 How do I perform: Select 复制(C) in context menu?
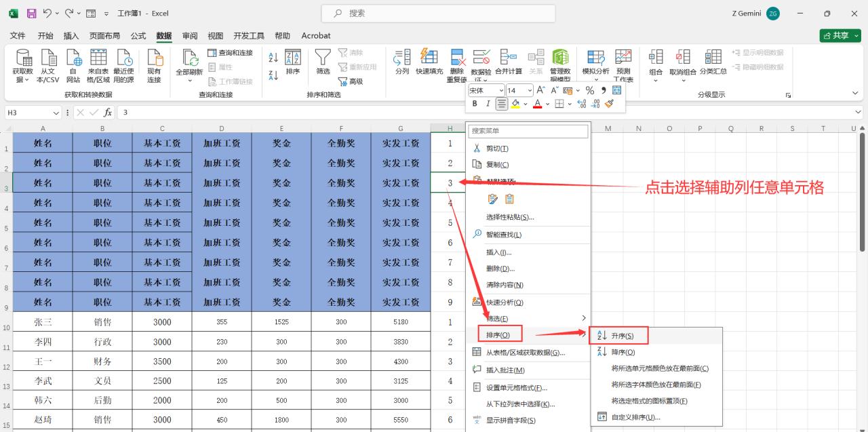528,165
